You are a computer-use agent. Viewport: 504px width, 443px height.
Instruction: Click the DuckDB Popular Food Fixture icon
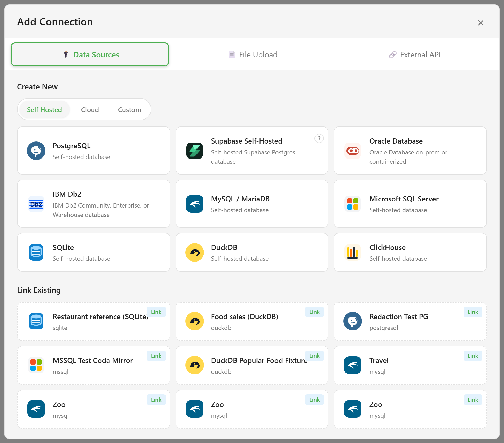coord(195,365)
